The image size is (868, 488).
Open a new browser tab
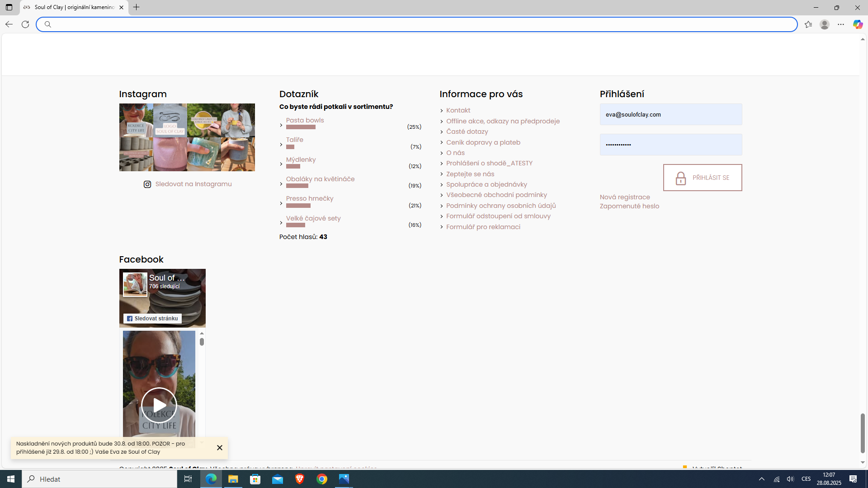click(x=137, y=7)
